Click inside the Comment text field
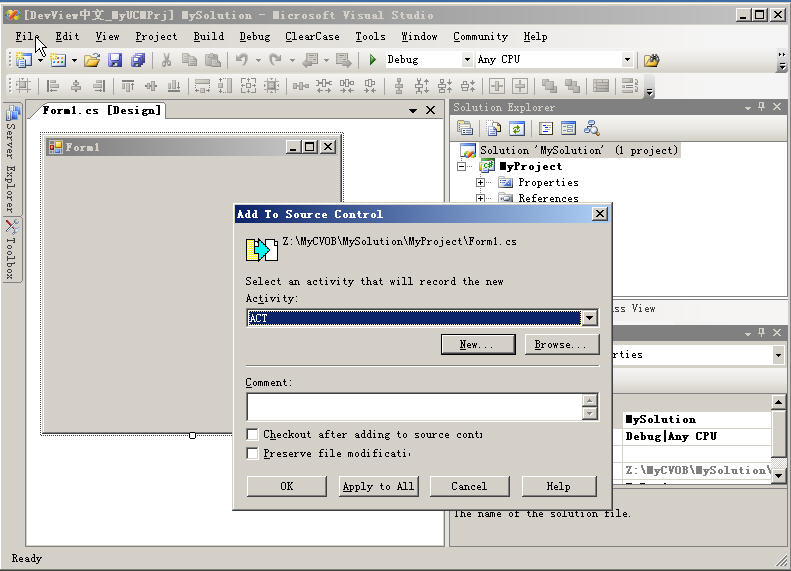The image size is (791, 571). click(x=414, y=407)
